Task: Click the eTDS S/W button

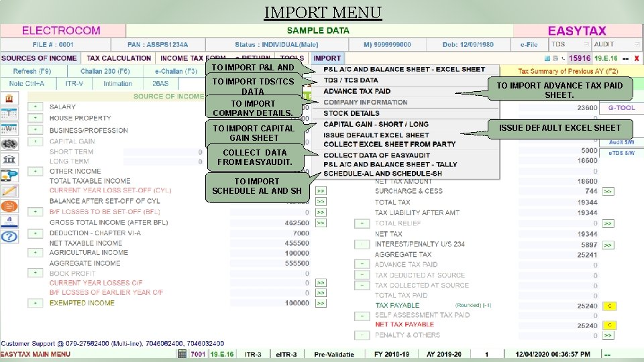Action: pos(621,153)
